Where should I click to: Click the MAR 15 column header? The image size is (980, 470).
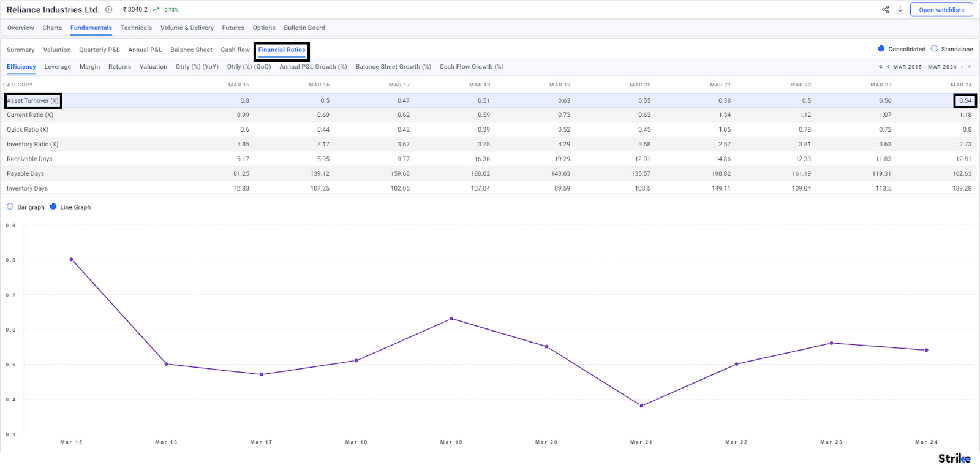tap(239, 85)
